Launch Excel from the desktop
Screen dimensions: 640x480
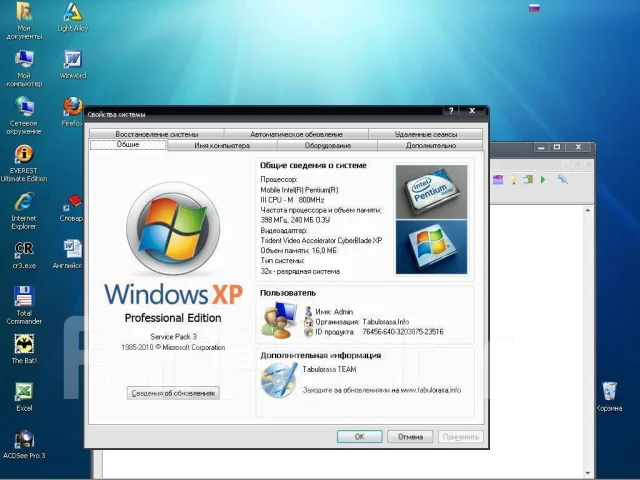24,397
